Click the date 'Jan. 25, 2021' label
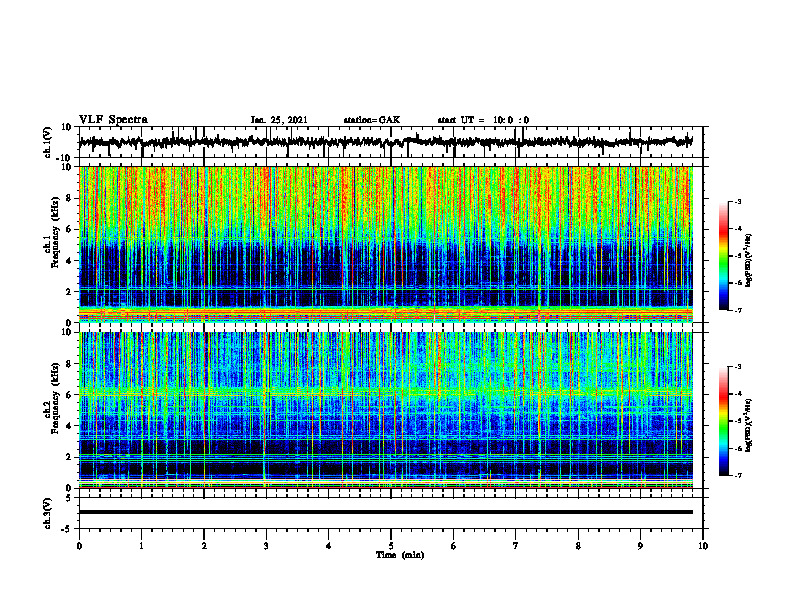The image size is (792, 612). [x=279, y=120]
